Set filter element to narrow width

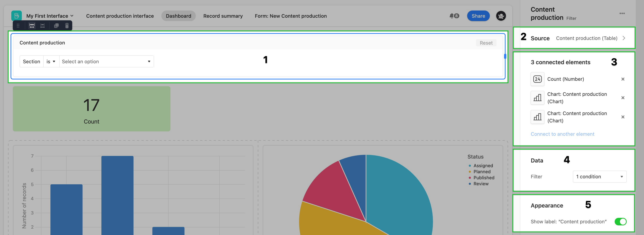pos(43,26)
